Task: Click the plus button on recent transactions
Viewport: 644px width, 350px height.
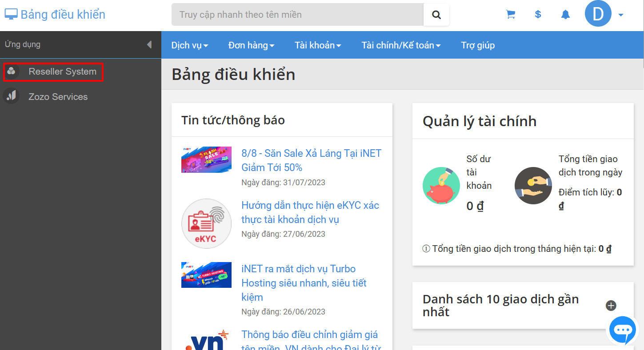Action: coord(611,306)
